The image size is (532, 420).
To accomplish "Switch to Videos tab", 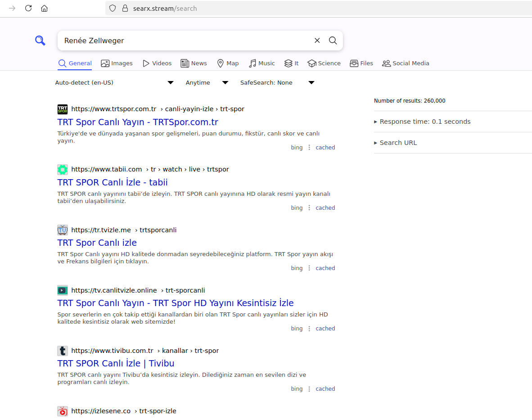I will tap(157, 63).
